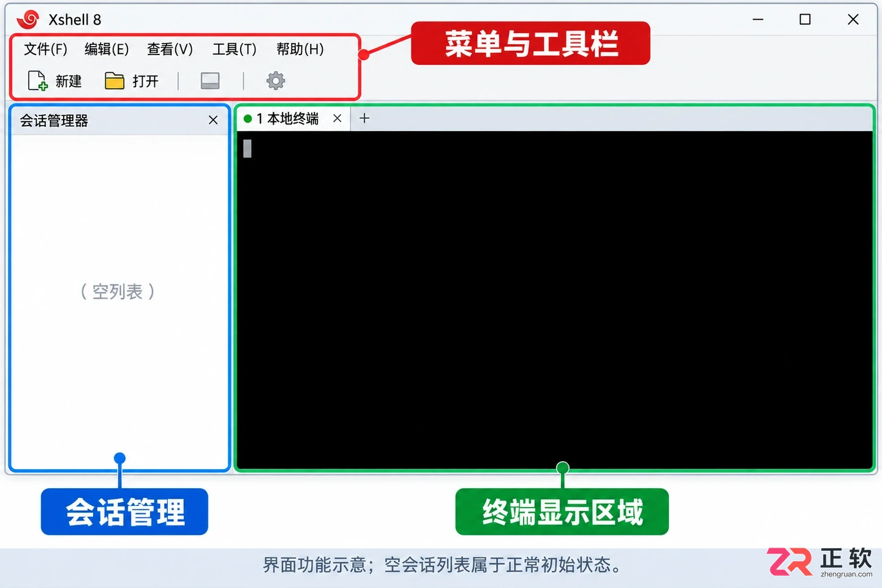882x588 pixels.
Task: Click the Xshell 8 logo icon
Action: click(x=28, y=20)
